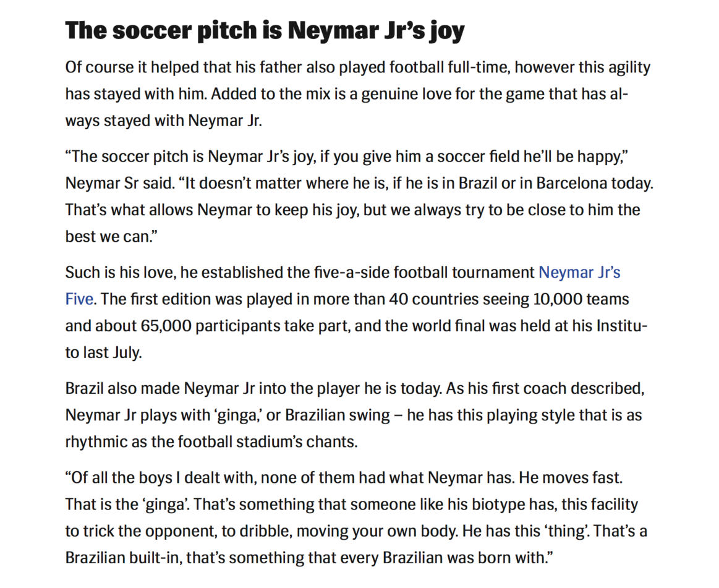Click the sentence 'He moves fast.'
Screen dimensions: 719x588
[571, 478]
